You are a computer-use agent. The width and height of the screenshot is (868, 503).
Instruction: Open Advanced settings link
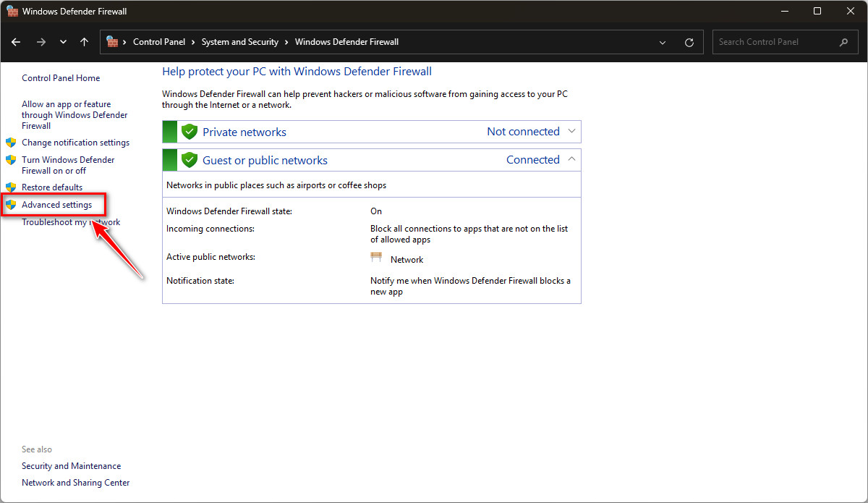click(x=56, y=205)
